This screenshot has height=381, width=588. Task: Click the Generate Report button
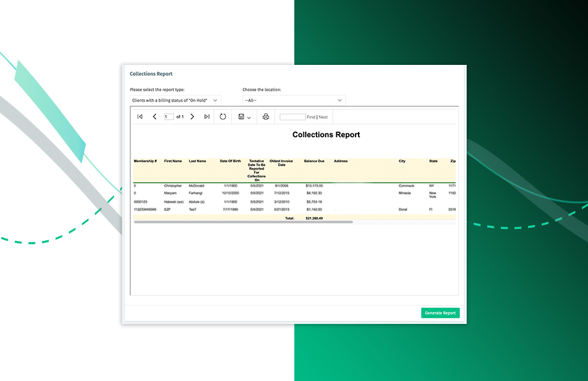pyautogui.click(x=440, y=313)
